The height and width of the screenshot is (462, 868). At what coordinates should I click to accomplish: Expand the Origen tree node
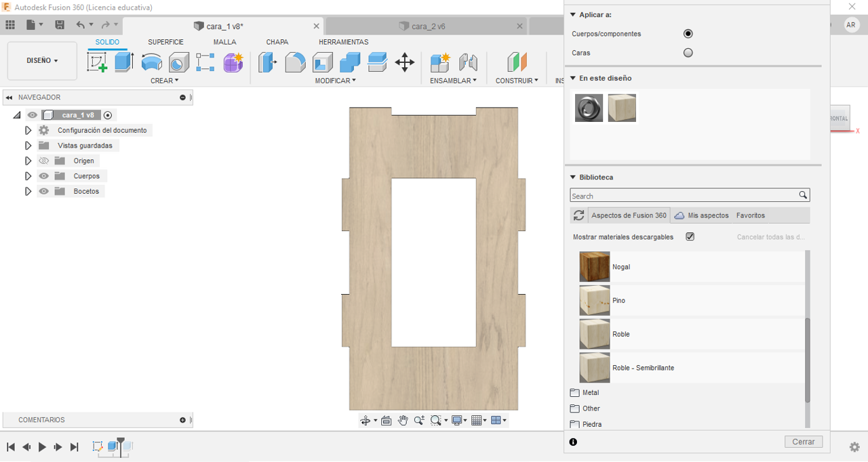tap(28, 161)
